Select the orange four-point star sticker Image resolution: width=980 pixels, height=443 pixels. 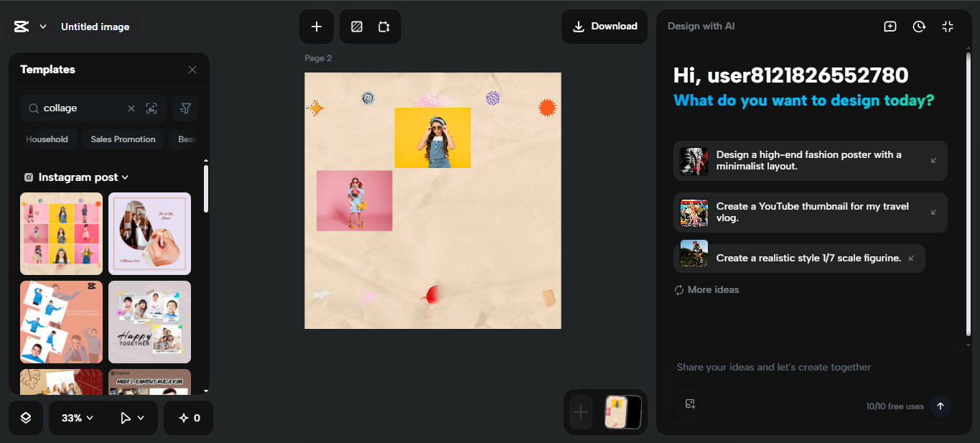[x=315, y=108]
